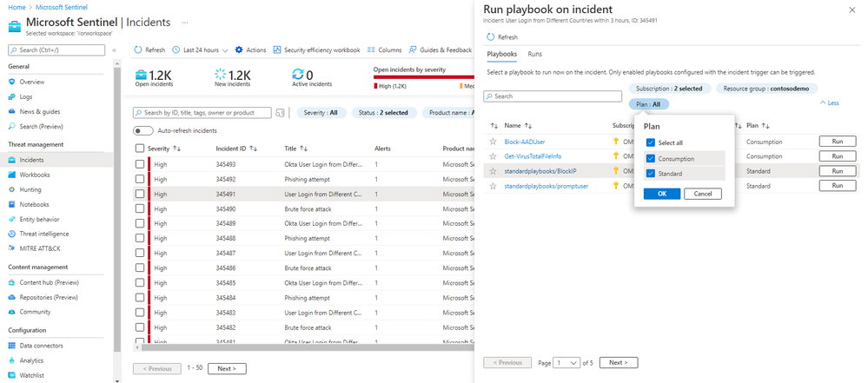Click the playbook Search field
Screen dimensions: 868x383
tap(553, 96)
